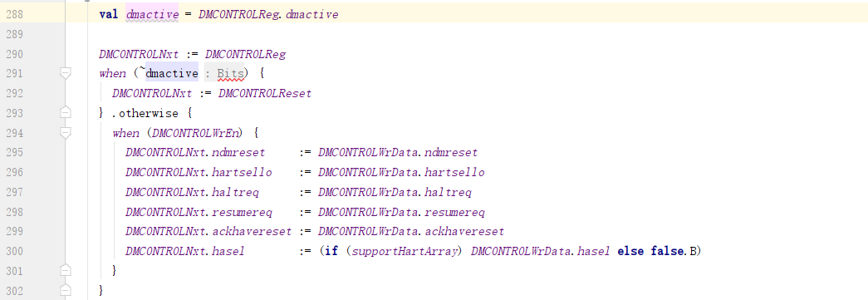Click line number 298 in gutter

tap(14, 212)
